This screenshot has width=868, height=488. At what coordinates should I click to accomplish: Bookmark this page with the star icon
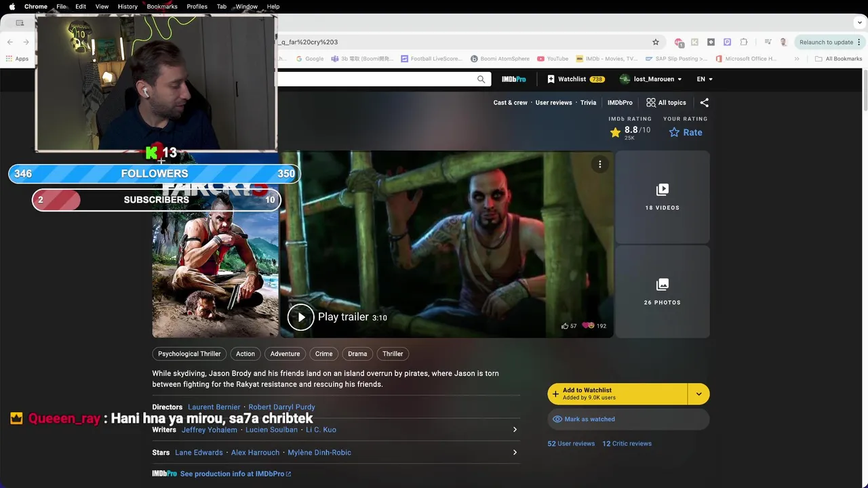656,42
